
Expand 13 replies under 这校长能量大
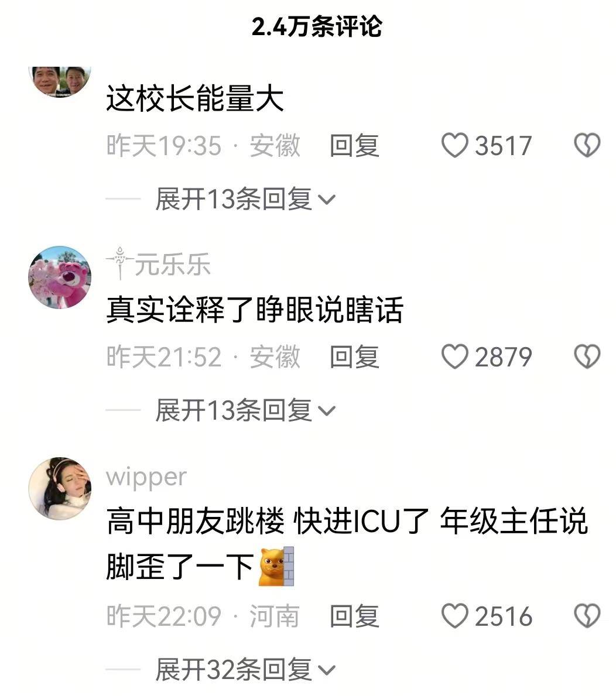click(245, 199)
